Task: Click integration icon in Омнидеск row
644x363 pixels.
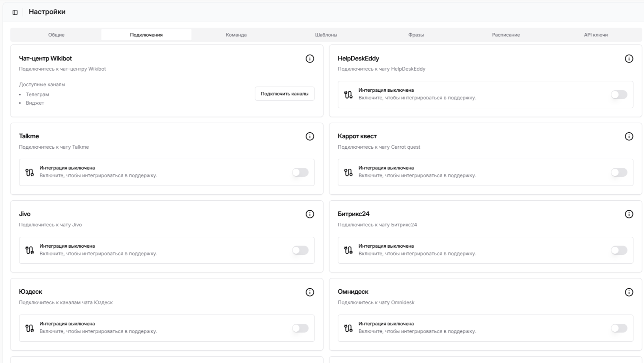Action: coord(348,328)
